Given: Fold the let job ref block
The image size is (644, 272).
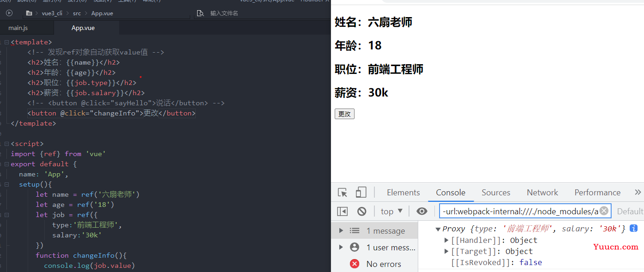Looking at the screenshot, I should (x=6, y=215).
